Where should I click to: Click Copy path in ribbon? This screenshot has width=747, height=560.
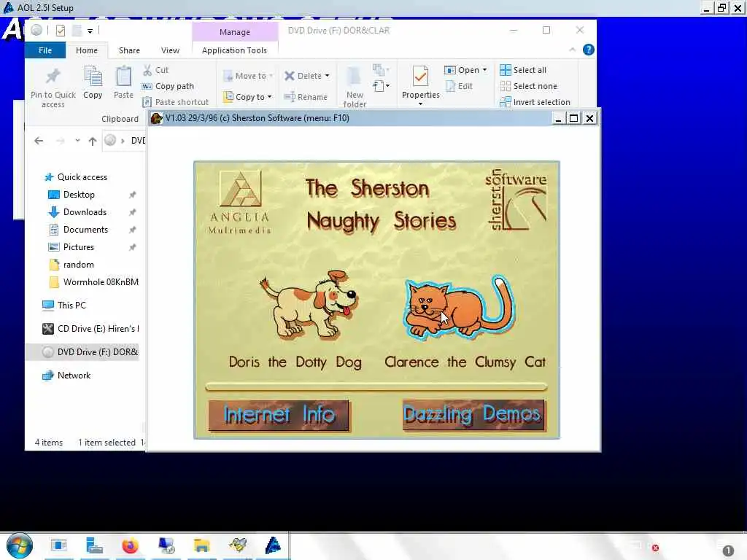[x=169, y=86]
